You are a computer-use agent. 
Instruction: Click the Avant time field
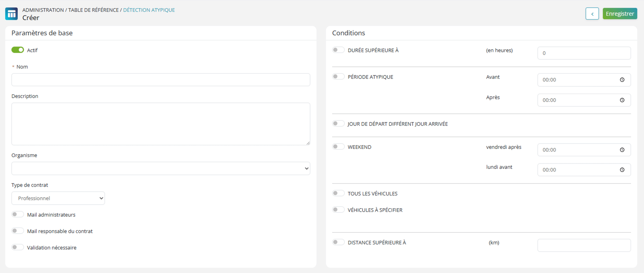coord(584,80)
